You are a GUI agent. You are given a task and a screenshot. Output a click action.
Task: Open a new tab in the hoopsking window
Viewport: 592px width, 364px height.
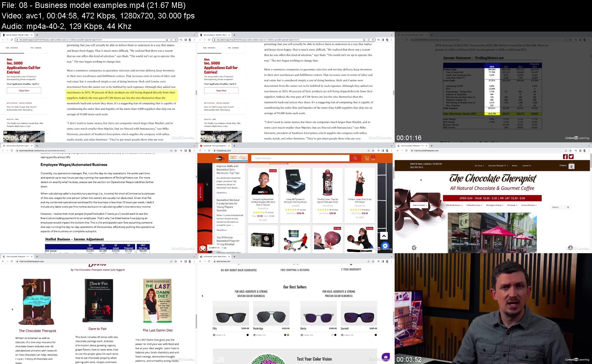coord(234,146)
